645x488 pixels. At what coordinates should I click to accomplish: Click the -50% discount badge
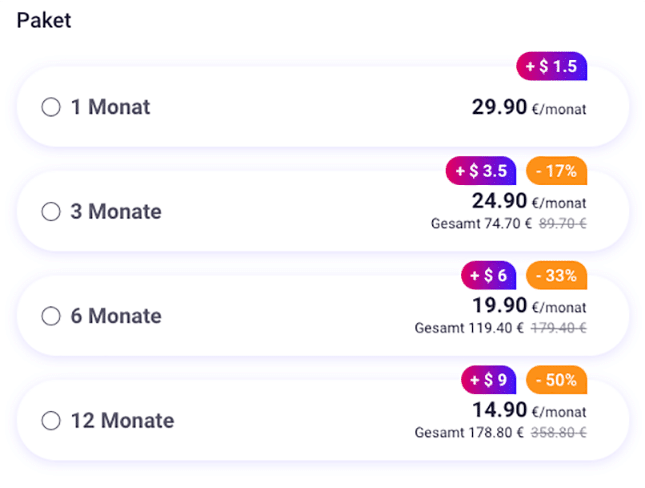point(556,380)
